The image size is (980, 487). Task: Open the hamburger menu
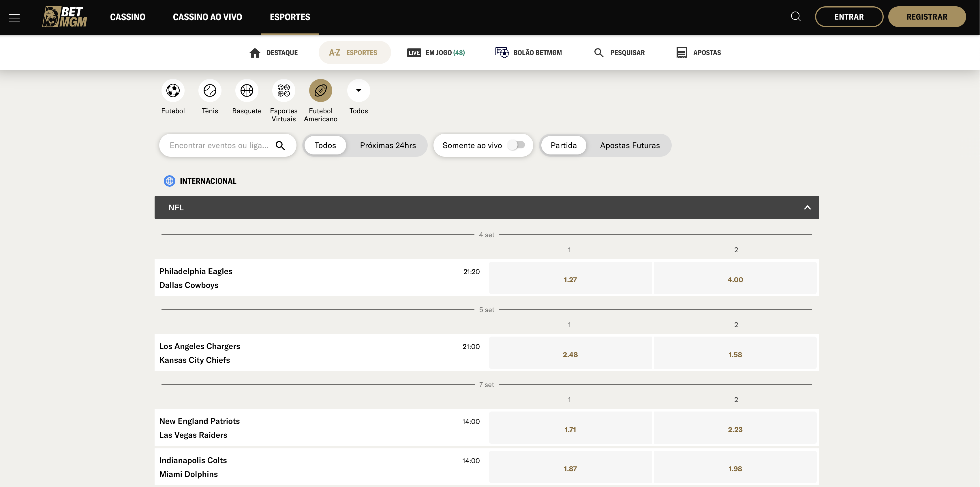(x=14, y=18)
